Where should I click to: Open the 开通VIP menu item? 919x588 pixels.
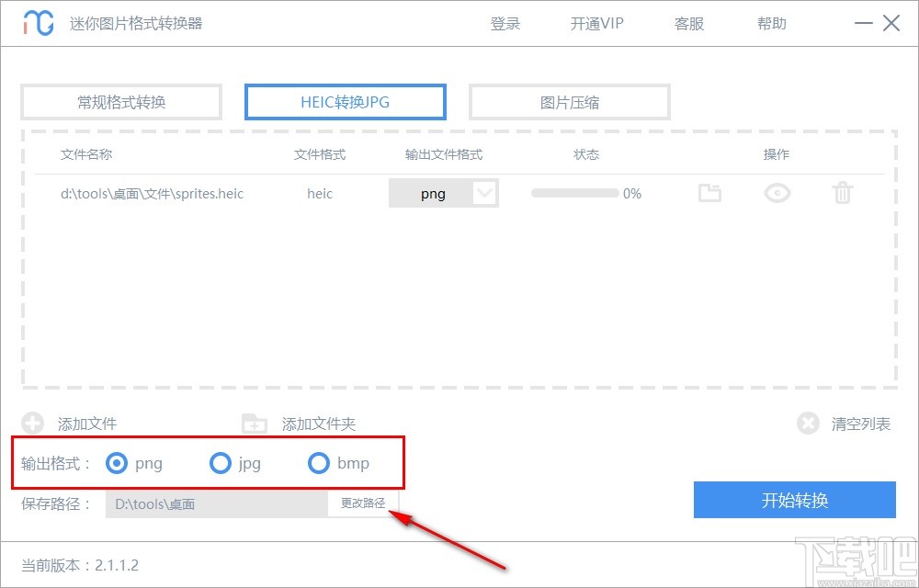click(x=596, y=24)
